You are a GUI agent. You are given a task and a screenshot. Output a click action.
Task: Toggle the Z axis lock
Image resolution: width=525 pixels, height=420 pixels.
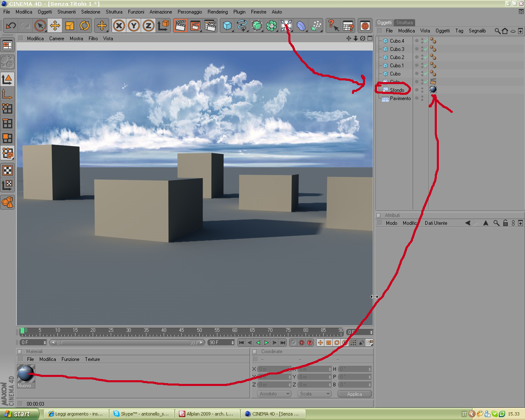[148, 26]
